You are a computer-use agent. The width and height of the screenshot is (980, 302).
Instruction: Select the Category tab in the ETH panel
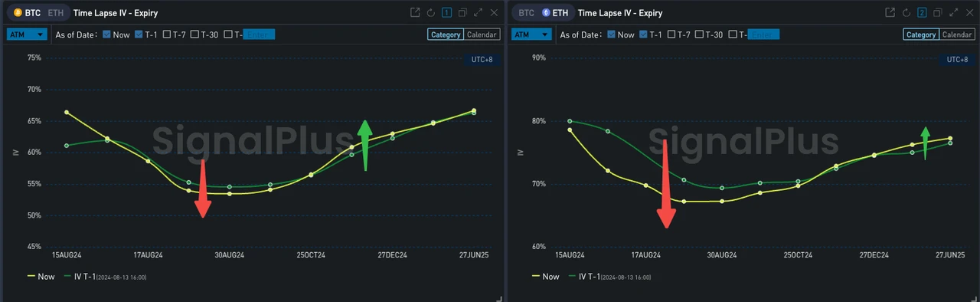(920, 34)
